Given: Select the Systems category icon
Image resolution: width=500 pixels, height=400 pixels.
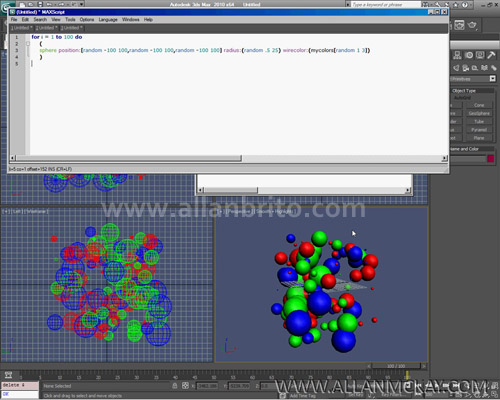Looking at the screenshot, I should tap(494, 68).
